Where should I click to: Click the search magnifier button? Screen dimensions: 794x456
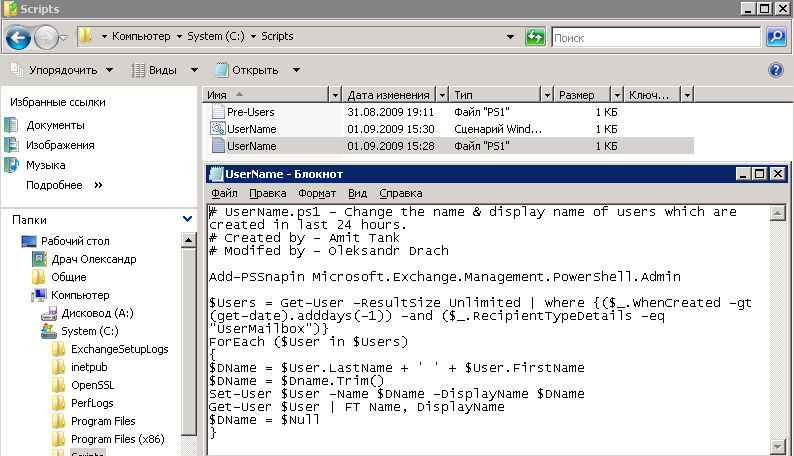pos(776,37)
